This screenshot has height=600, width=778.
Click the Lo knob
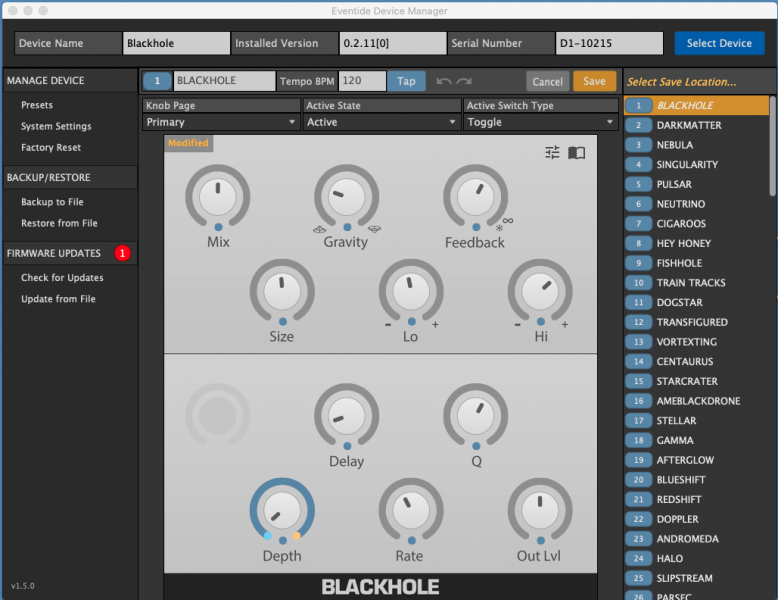(411, 291)
